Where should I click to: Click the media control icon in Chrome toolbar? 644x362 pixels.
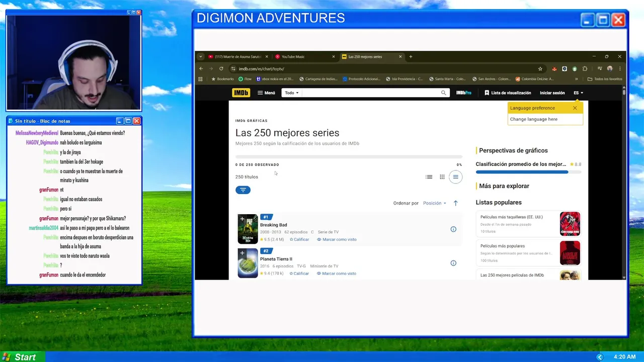(x=600, y=69)
